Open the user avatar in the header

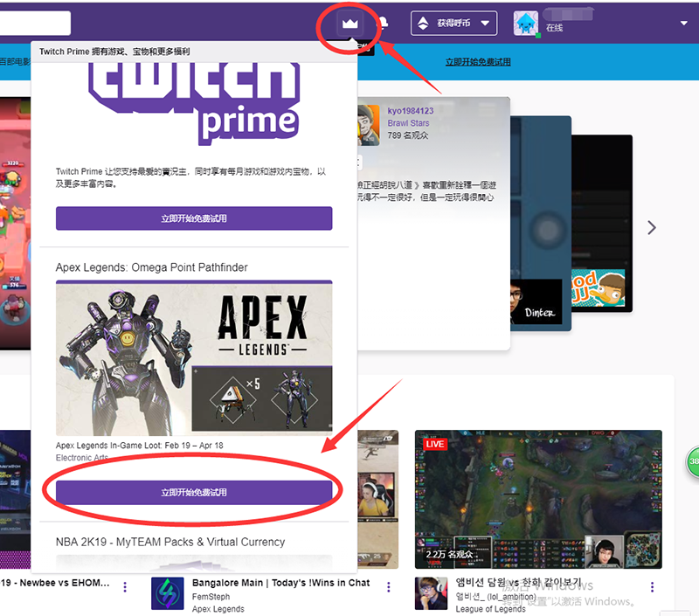(x=527, y=24)
